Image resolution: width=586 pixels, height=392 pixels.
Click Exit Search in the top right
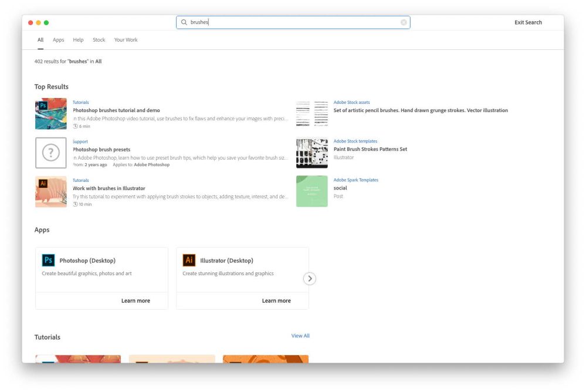point(527,22)
